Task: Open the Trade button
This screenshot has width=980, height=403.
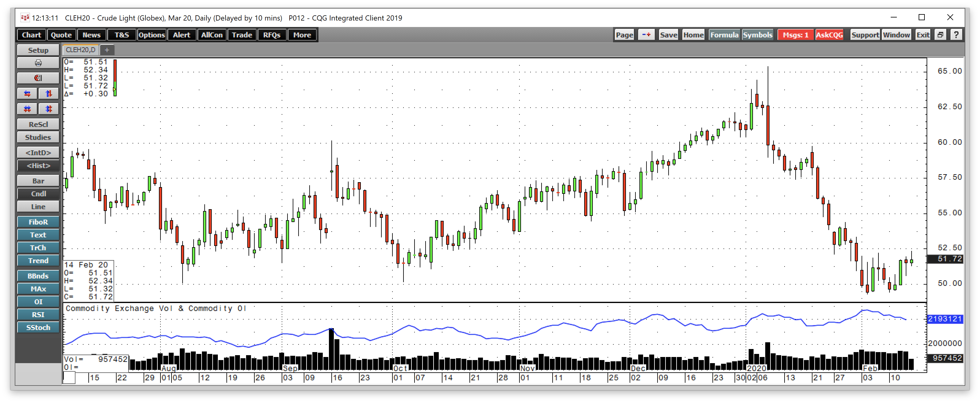Action: pos(242,35)
